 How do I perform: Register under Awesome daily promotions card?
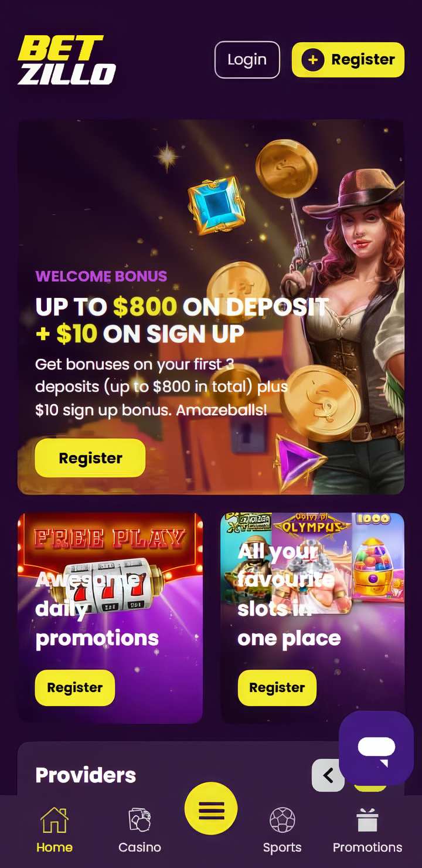75,687
